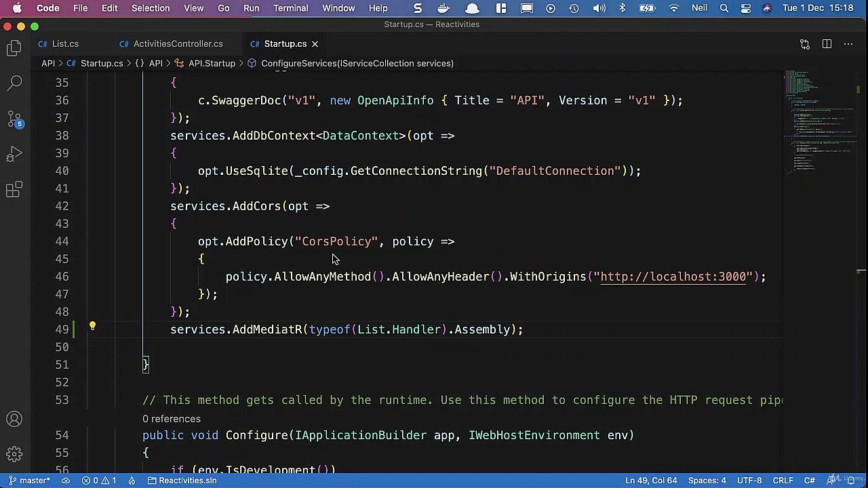The width and height of the screenshot is (868, 488).
Task: Open the Apple menu
Action: click(x=17, y=8)
